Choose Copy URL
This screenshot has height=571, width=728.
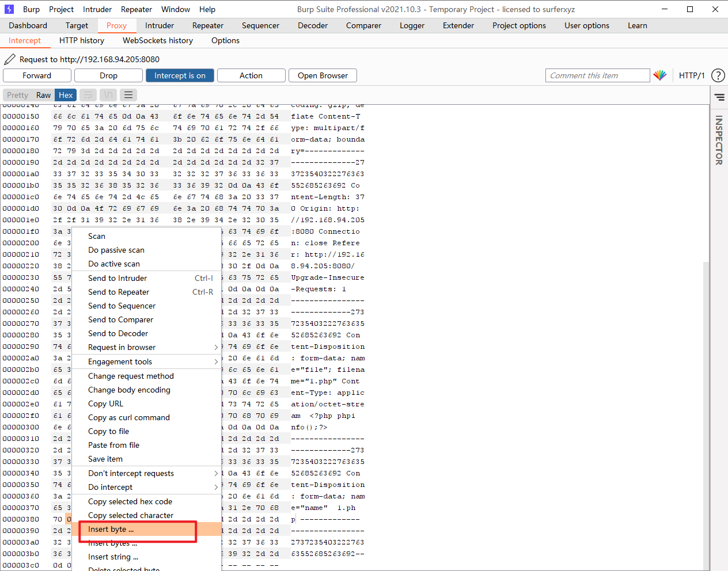point(146,403)
